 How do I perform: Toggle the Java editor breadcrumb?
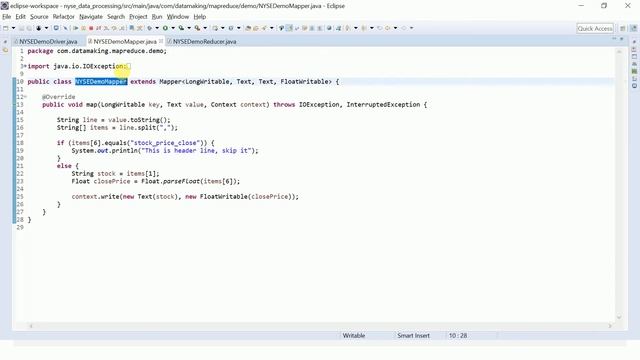281,28
